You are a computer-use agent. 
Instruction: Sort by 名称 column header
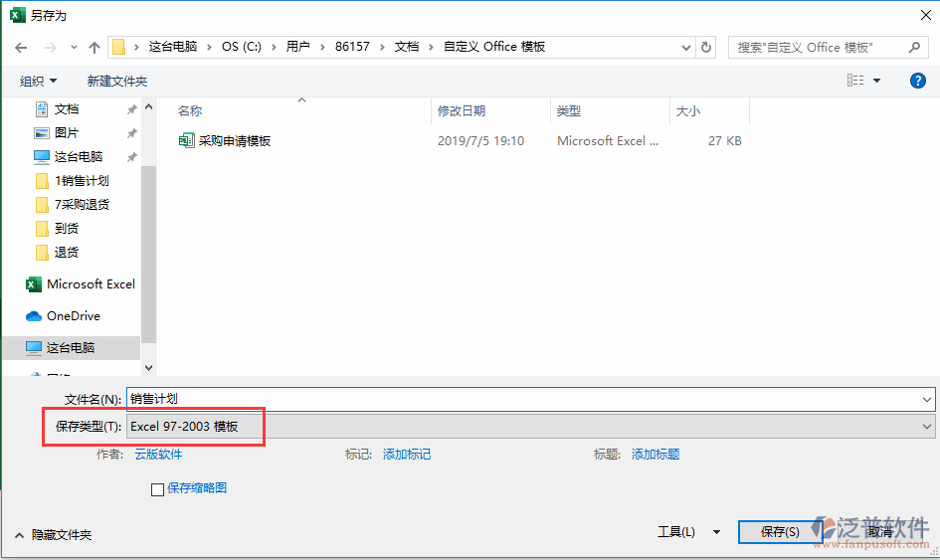click(190, 111)
